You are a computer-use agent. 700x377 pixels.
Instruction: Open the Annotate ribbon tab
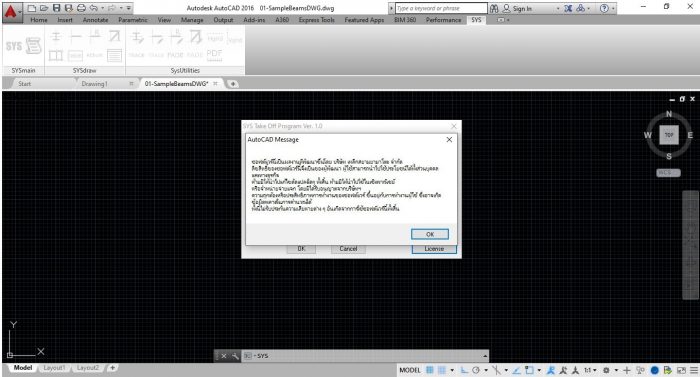click(96, 20)
